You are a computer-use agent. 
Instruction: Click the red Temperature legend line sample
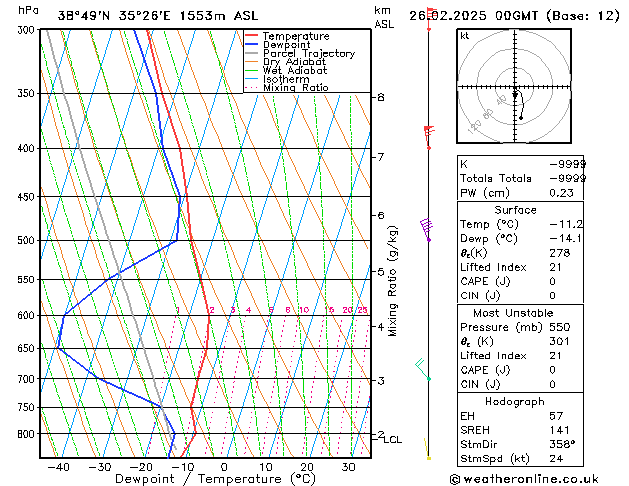coord(252,36)
